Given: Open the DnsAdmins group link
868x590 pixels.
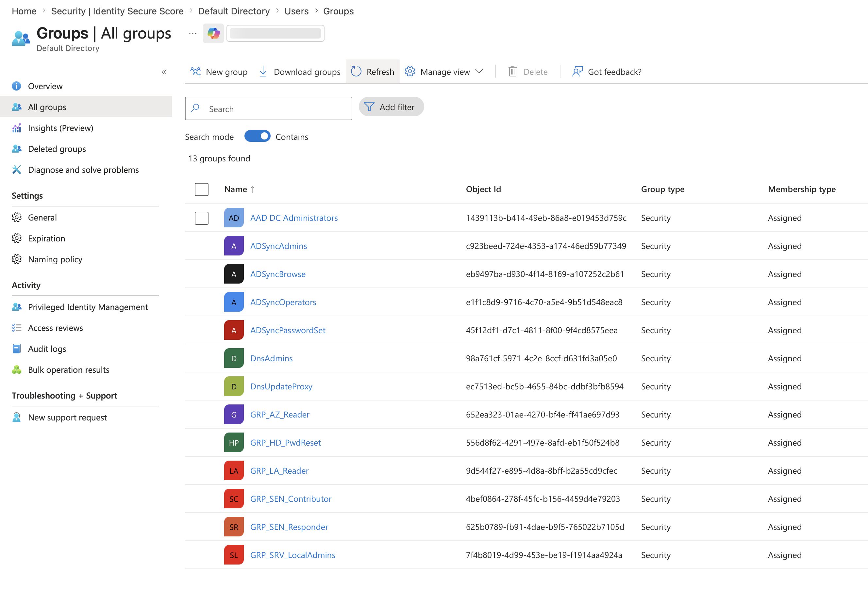Looking at the screenshot, I should [x=272, y=358].
